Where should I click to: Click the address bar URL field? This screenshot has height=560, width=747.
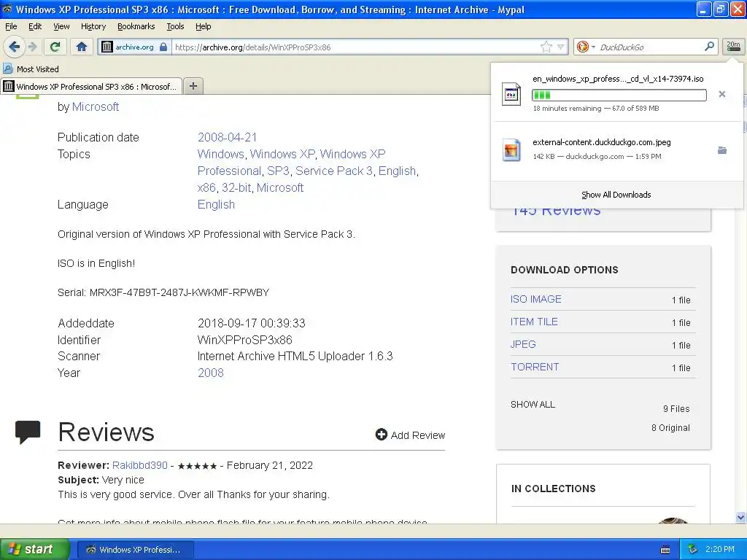(x=355, y=47)
